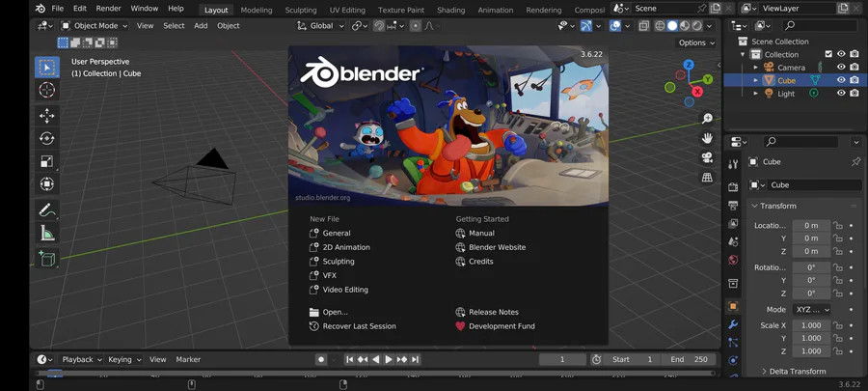Open the Options dropdown in viewport

(x=696, y=42)
